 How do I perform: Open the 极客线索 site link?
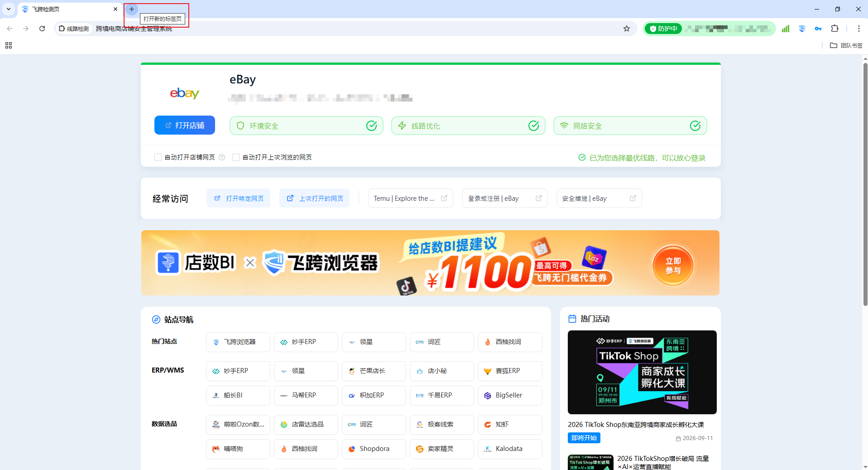[442, 425]
